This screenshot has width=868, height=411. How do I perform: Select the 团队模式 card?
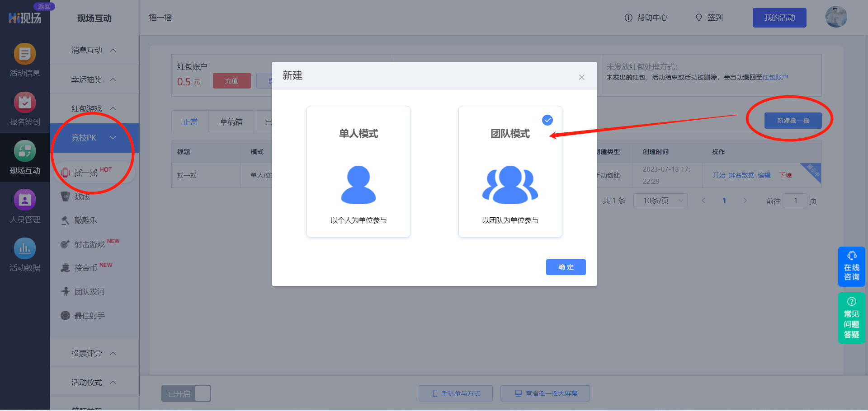[x=510, y=172]
